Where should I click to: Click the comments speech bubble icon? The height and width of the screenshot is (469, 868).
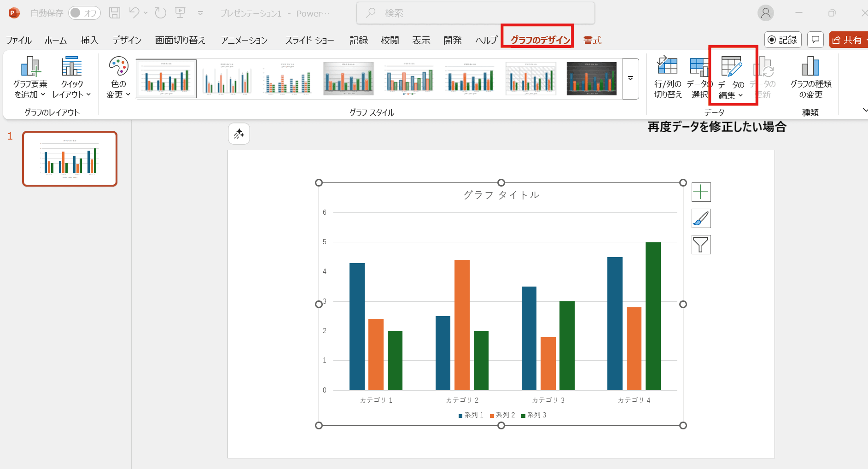click(816, 40)
